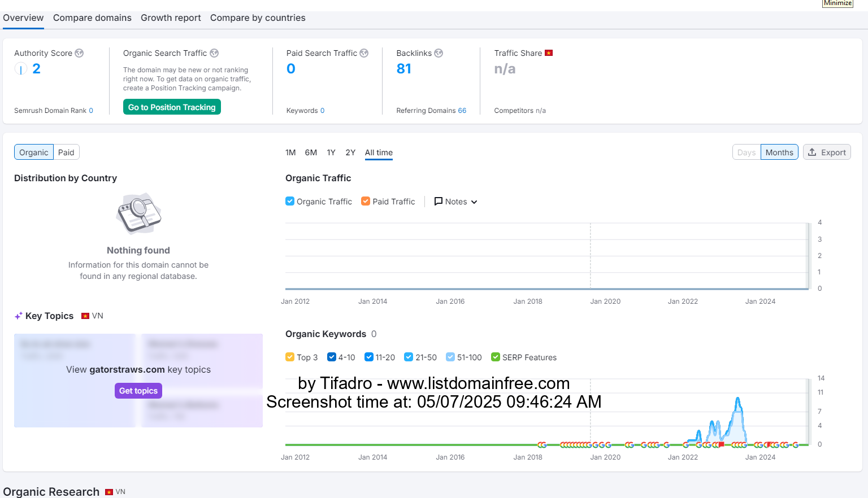The image size is (868, 498).
Task: Open Authority Score info icon
Action: tap(79, 53)
